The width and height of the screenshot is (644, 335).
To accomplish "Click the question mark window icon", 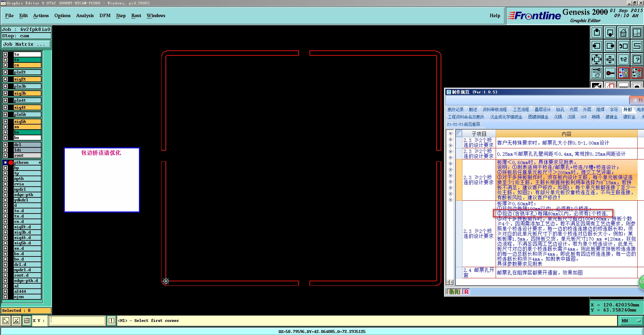I will pos(637,59).
